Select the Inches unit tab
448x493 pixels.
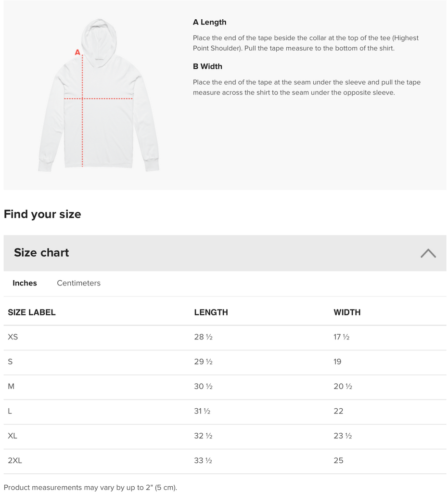pos(25,283)
